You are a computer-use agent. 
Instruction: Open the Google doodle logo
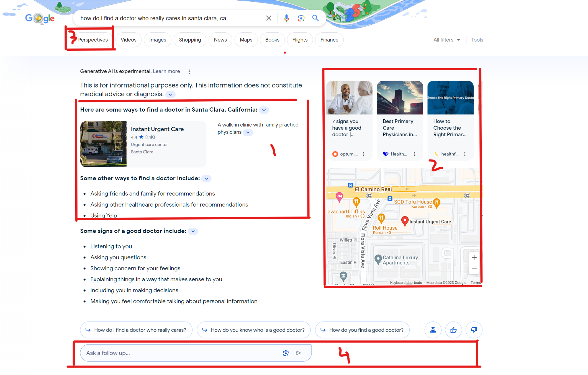(x=40, y=18)
